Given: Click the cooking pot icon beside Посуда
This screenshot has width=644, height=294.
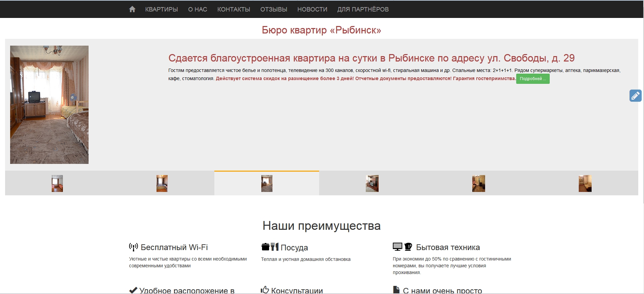Looking at the screenshot, I should pyautogui.click(x=265, y=247).
